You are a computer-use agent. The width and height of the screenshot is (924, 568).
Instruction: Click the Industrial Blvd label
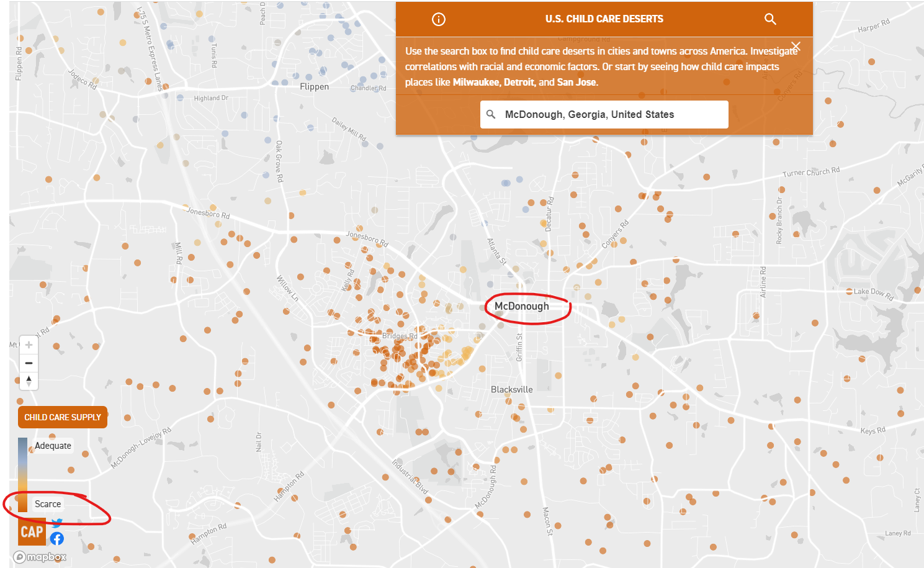coord(410,477)
